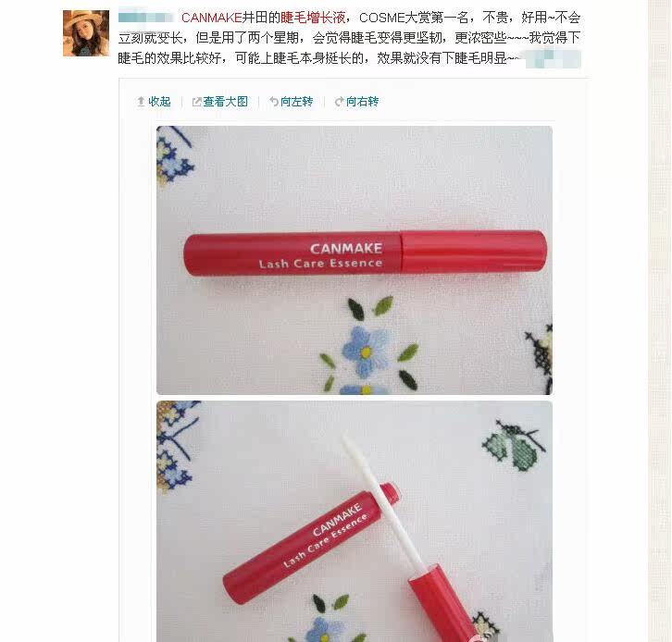Click the rotate-right arrow icon
The image size is (672, 642).
point(340,102)
